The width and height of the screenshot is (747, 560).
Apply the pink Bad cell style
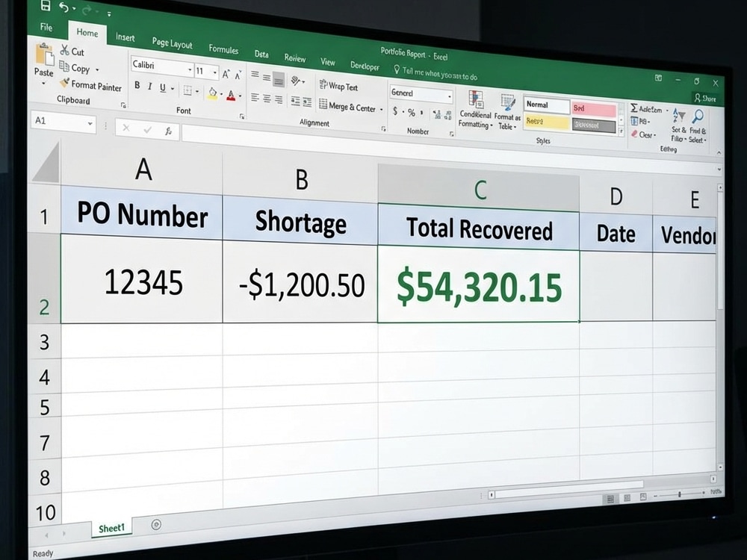click(x=594, y=110)
